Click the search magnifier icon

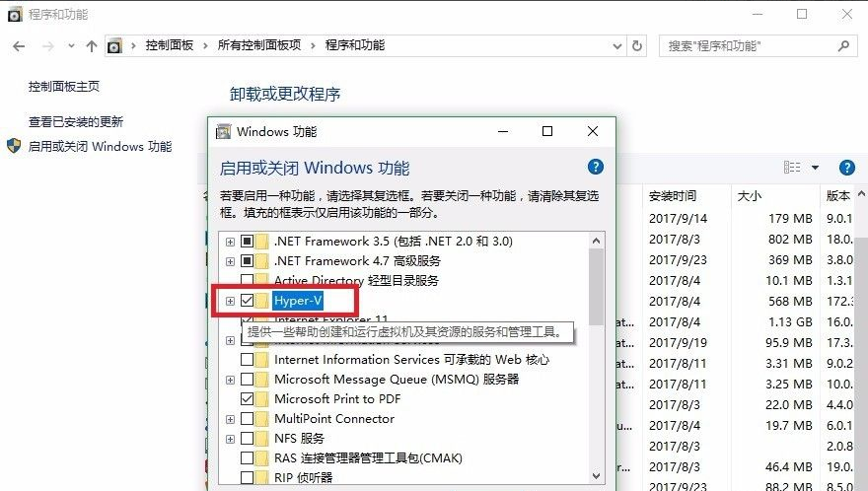843,45
